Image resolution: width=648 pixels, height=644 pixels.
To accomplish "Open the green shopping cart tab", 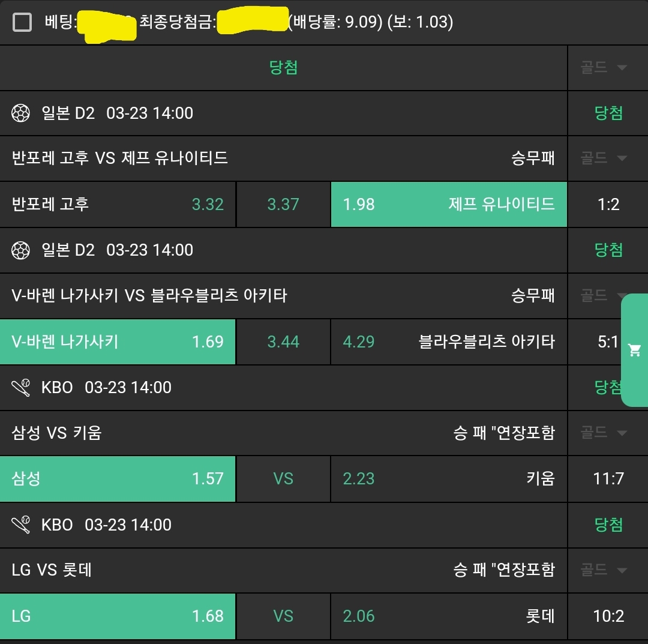I will [634, 351].
